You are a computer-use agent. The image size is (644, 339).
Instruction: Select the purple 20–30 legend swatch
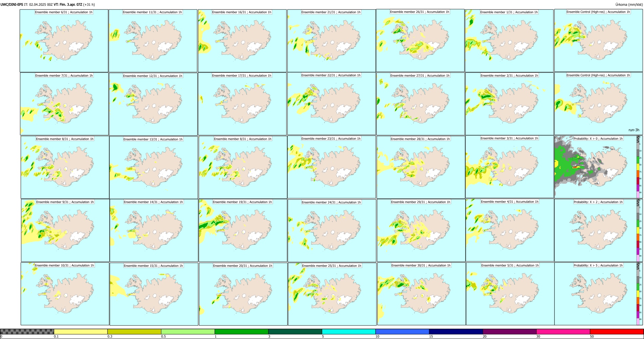[509, 332]
